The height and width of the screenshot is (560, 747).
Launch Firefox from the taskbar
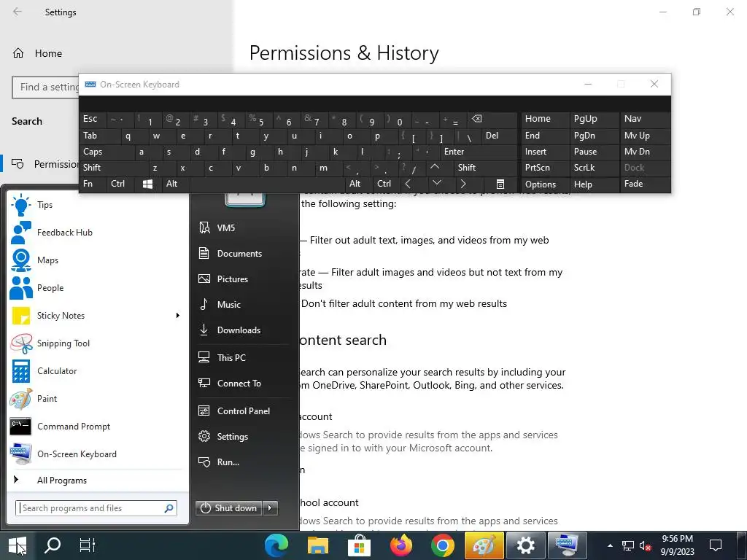(x=400, y=545)
